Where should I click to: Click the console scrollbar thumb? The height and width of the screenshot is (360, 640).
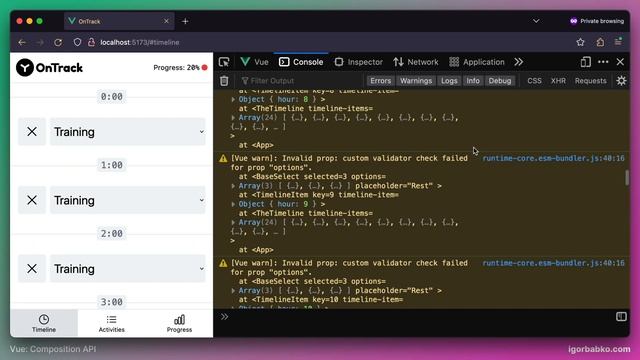(x=627, y=178)
